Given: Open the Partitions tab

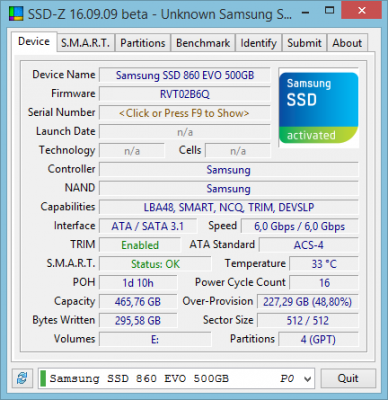Looking at the screenshot, I should coord(143,43).
